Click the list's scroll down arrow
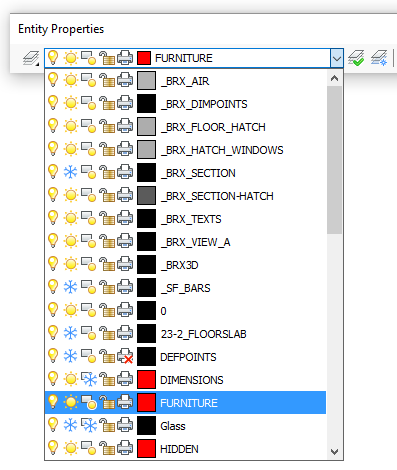Screen dimensions: 397x470 click(334, 452)
